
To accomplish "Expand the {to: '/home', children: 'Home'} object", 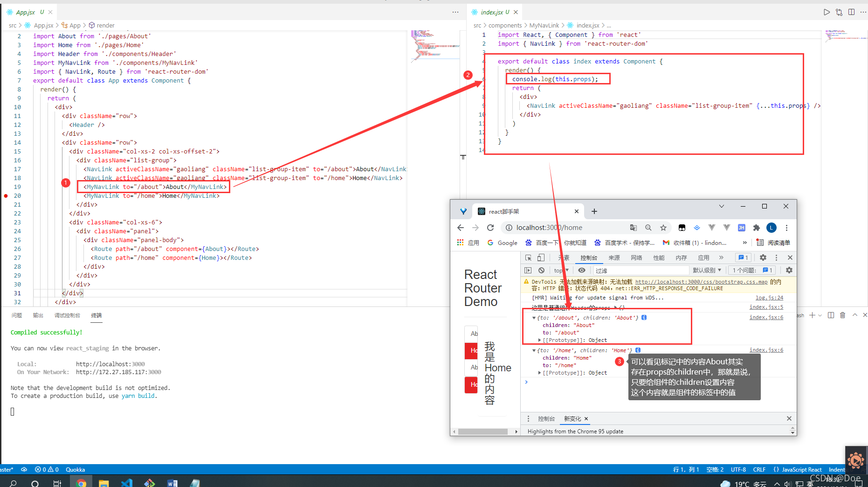I will click(x=534, y=350).
